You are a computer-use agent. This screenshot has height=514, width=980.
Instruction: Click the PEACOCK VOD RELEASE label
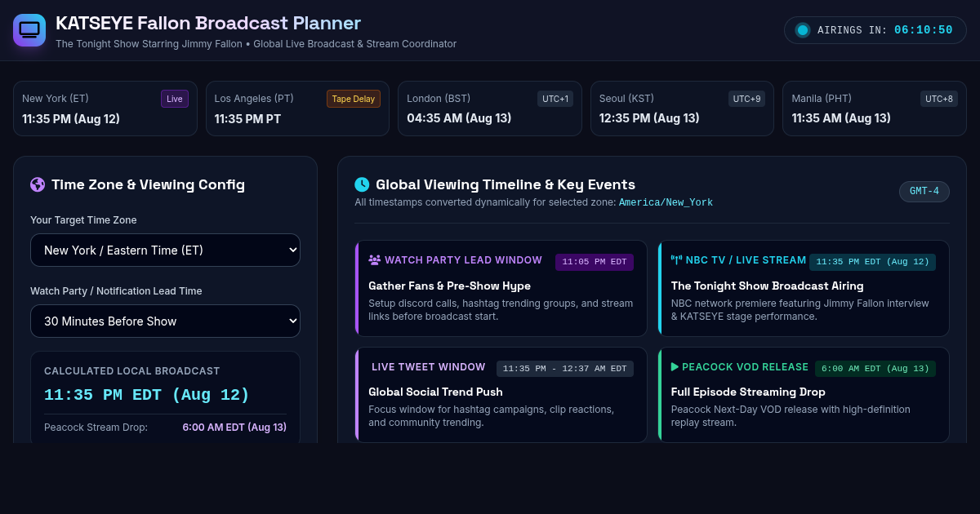(x=745, y=367)
